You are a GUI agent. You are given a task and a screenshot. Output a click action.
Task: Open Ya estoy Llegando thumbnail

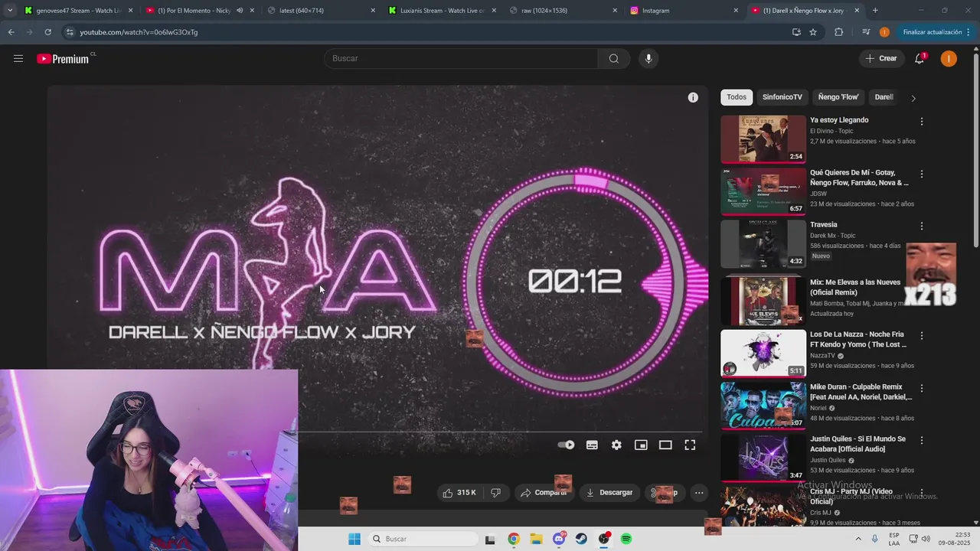pos(763,139)
